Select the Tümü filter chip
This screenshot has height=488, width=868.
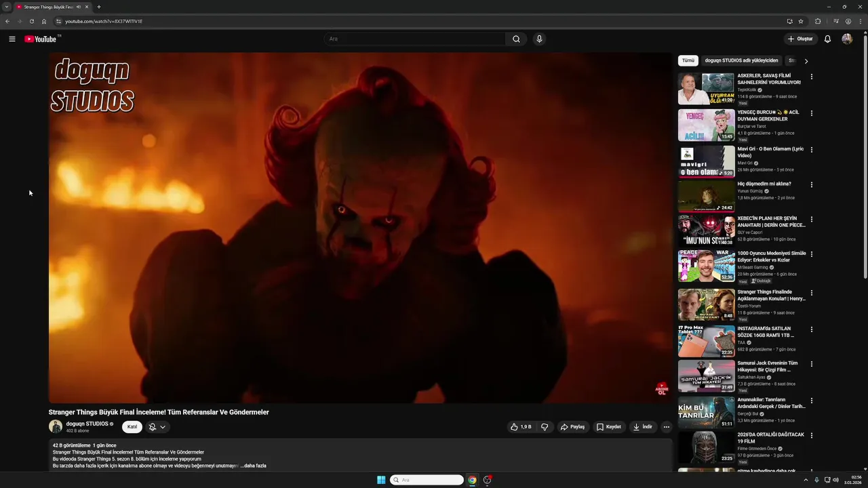688,60
